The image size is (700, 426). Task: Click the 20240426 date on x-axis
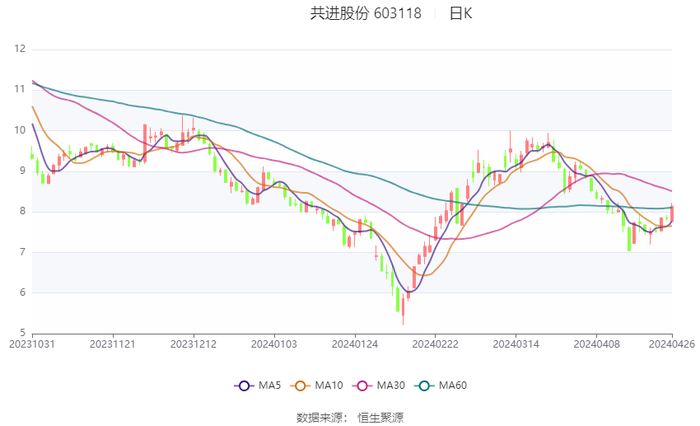(x=670, y=342)
